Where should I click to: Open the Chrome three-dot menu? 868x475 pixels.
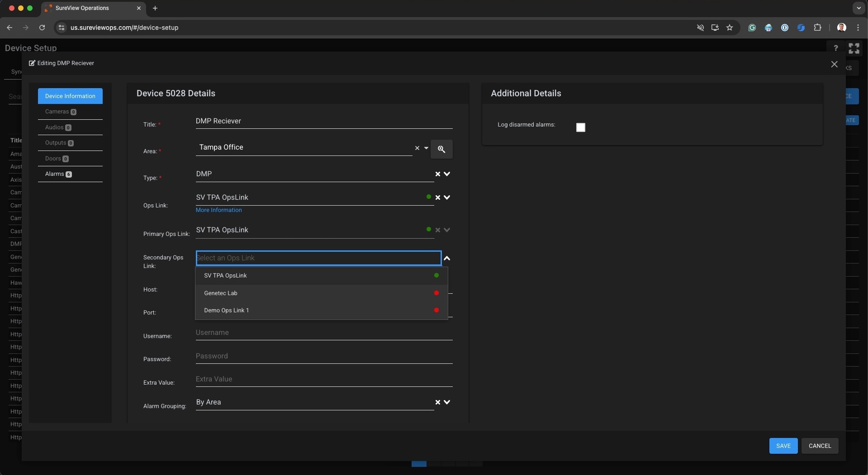point(858,28)
